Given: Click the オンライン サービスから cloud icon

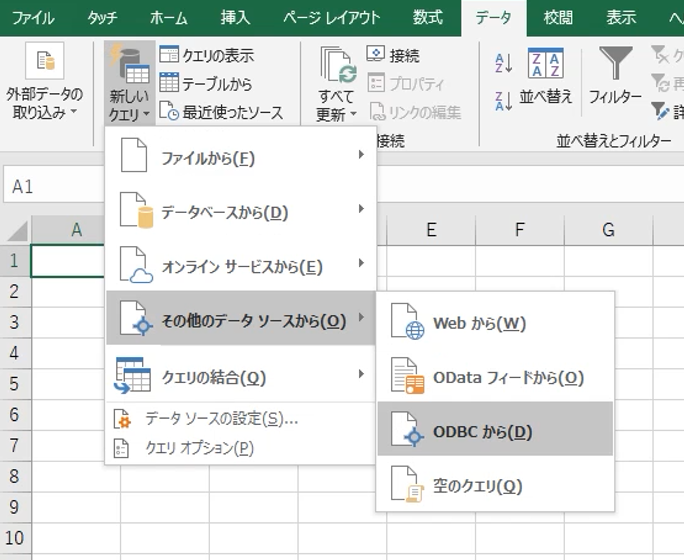Looking at the screenshot, I should 136,265.
